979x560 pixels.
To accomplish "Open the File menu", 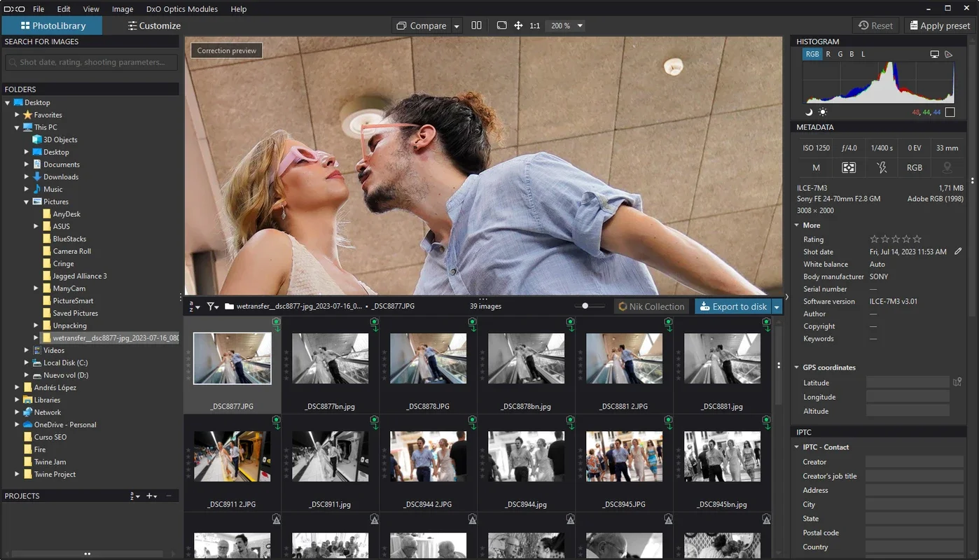I will tap(39, 9).
